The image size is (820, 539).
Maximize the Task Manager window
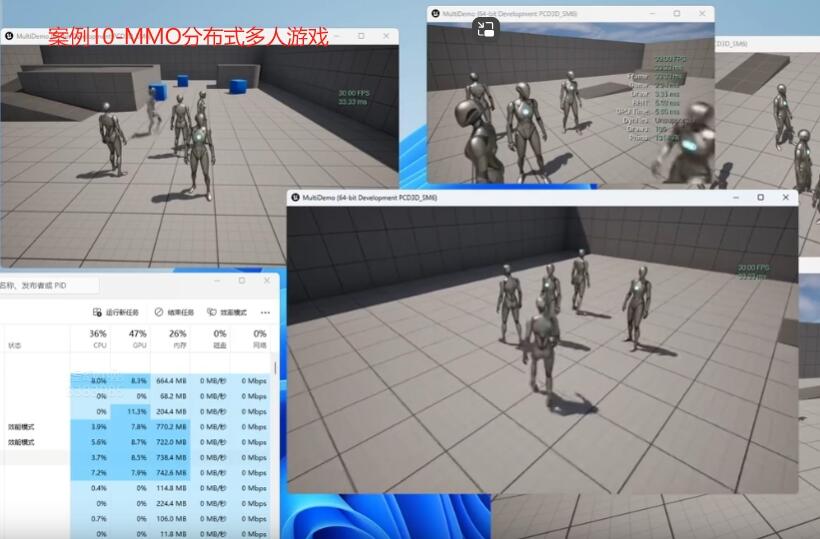(242, 281)
